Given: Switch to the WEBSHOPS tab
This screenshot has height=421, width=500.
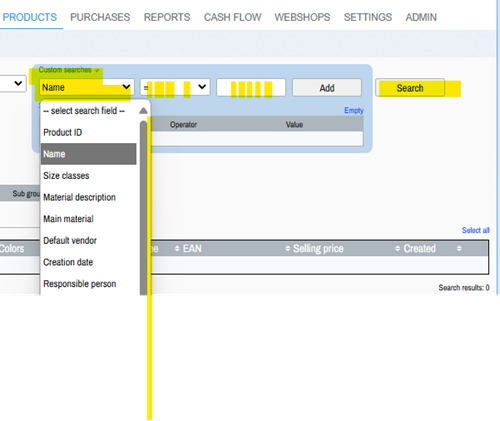Looking at the screenshot, I should coord(302,17).
